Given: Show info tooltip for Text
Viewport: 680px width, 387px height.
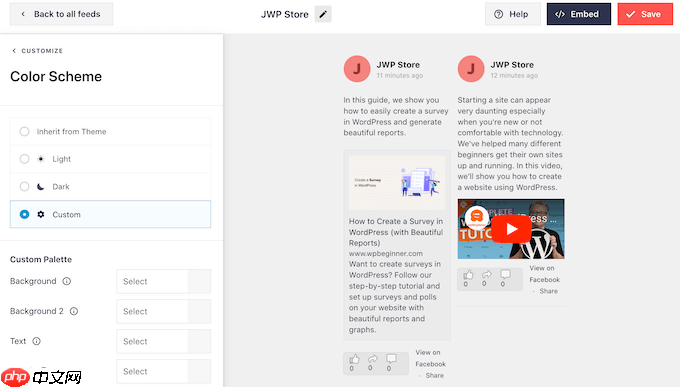Looking at the screenshot, I should [x=36, y=341].
